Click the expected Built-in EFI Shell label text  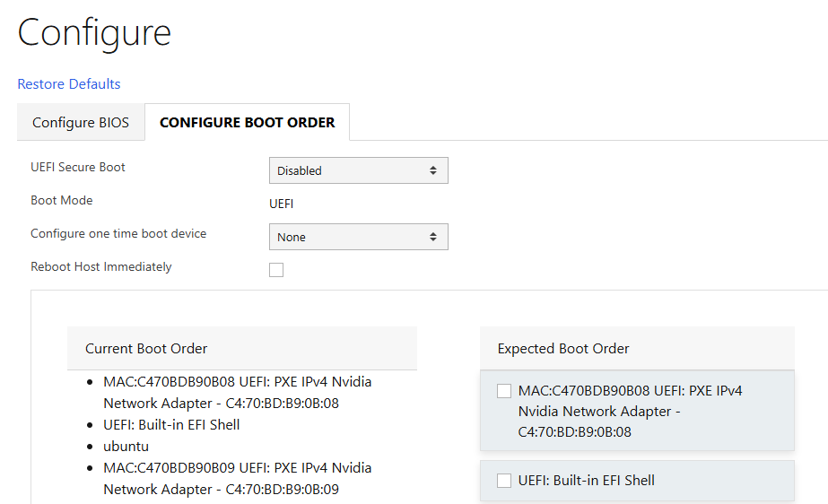pyautogui.click(x=587, y=481)
